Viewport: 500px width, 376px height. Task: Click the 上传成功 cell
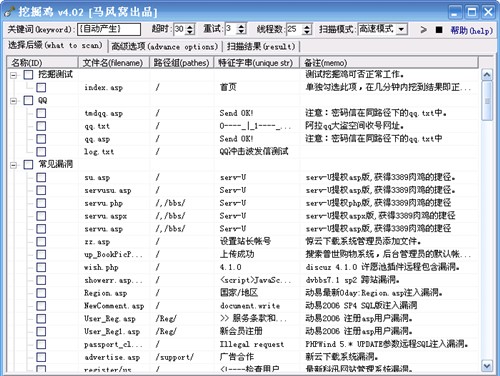(237, 254)
